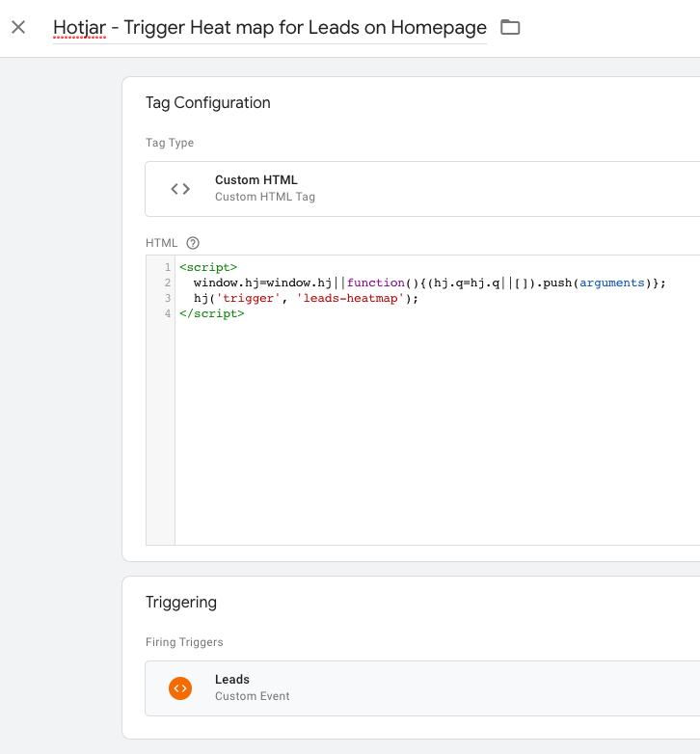This screenshot has width=700, height=754.
Task: Open the HTML help question mark icon
Action: (x=193, y=243)
